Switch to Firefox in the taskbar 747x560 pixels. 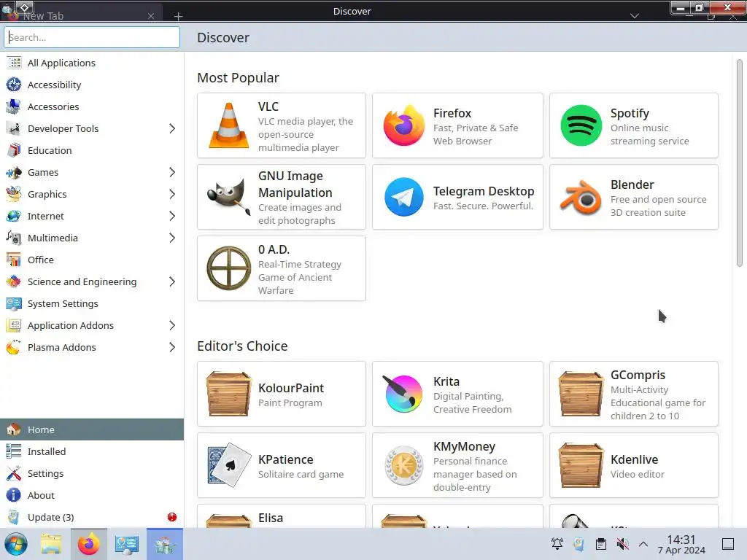[88, 544]
